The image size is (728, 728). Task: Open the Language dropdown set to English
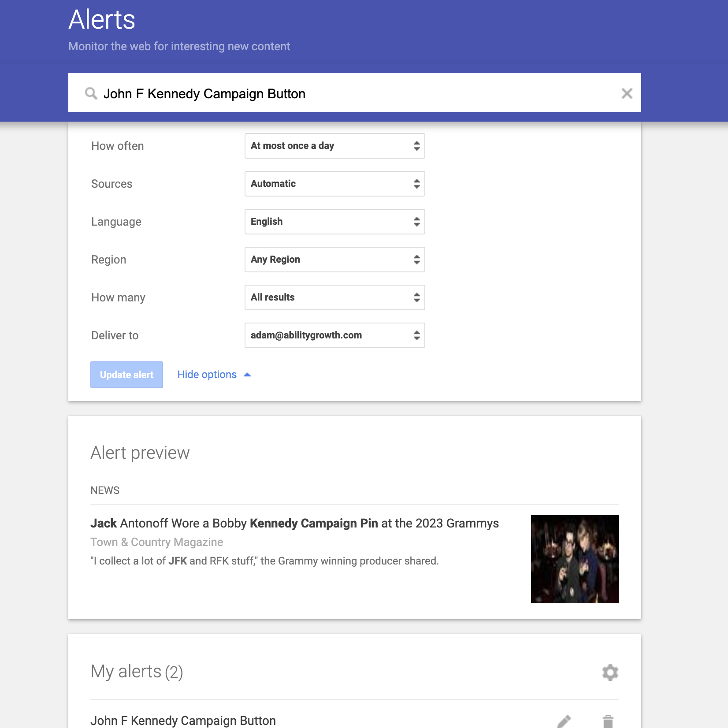point(335,222)
